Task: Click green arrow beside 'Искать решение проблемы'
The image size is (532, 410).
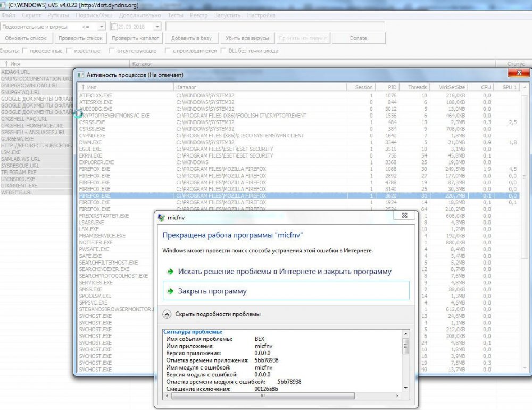Action: click(x=170, y=272)
